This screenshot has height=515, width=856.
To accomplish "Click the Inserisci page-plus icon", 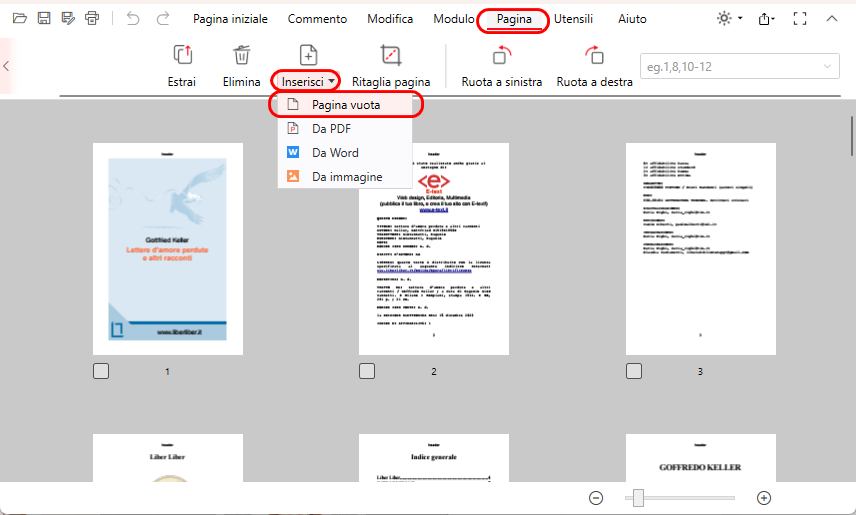I will point(308,55).
